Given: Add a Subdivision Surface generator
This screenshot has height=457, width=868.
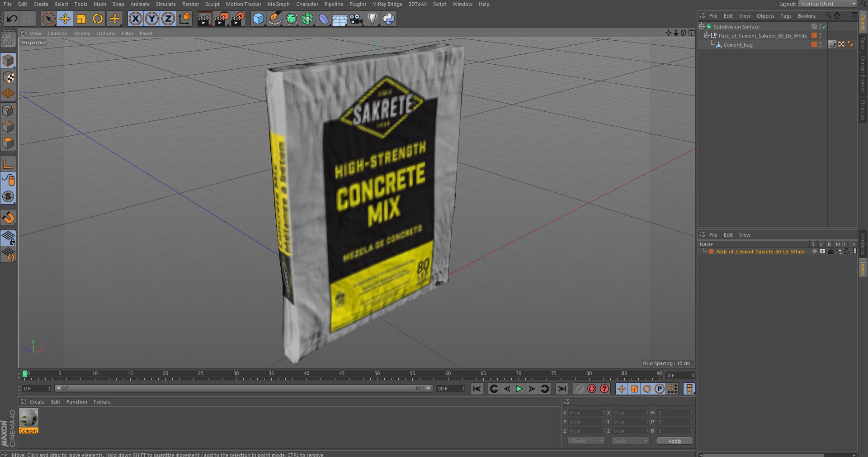Looking at the screenshot, I should [x=291, y=19].
